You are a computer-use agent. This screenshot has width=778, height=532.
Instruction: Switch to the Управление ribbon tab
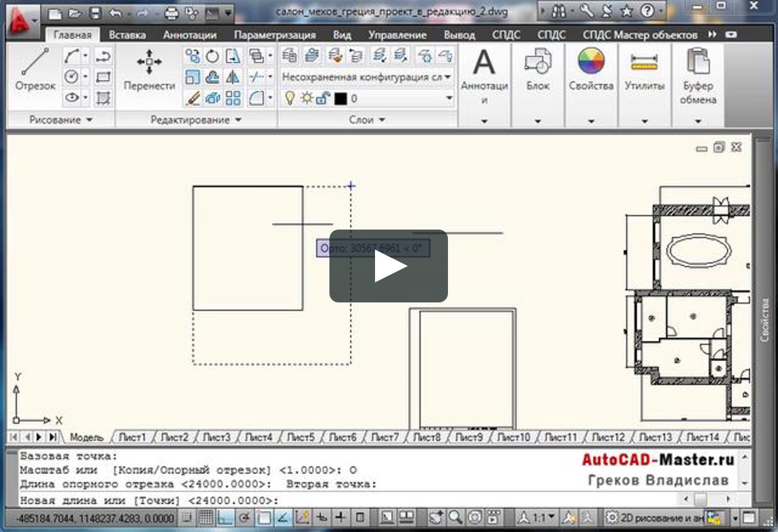[x=398, y=35]
